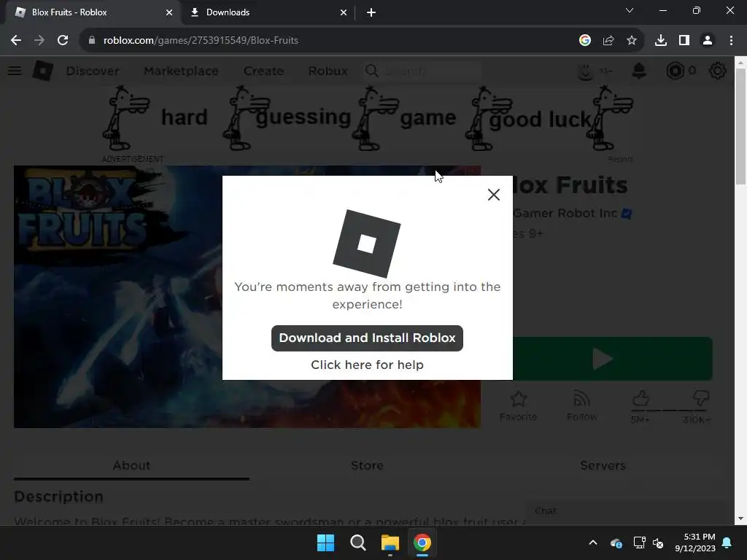Open Roblox notifications bell
Screen dimensions: 747x560
[x=639, y=71]
